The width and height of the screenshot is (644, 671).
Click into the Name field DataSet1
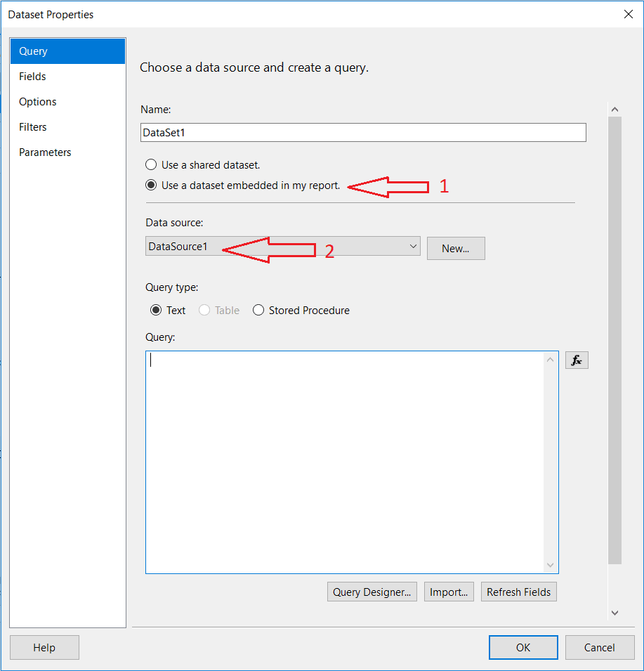[363, 133]
